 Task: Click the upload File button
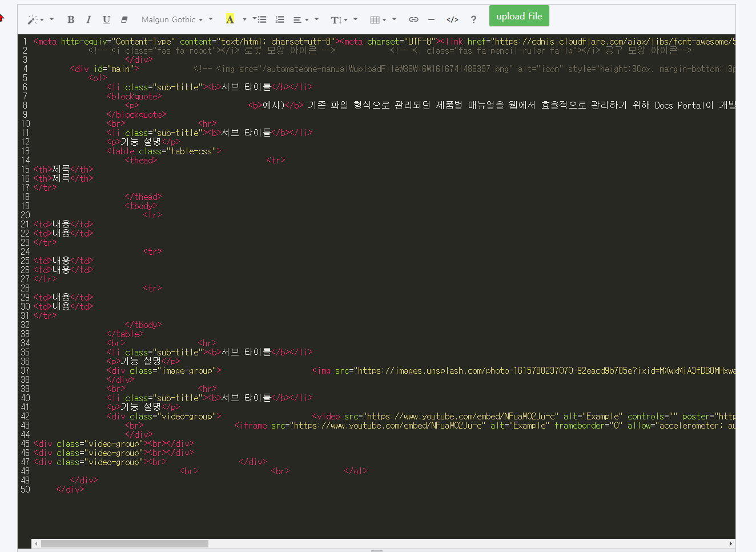click(519, 16)
